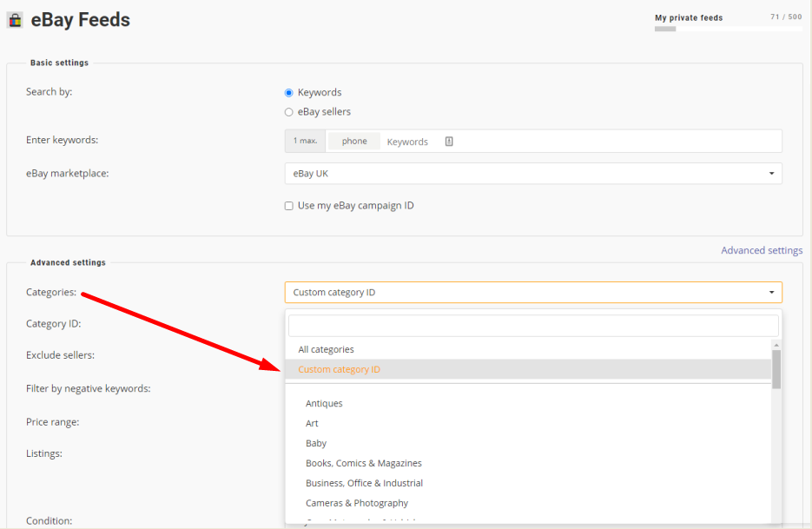Click the My private feeds progress bar
This screenshot has width=812, height=529.
[x=728, y=29]
